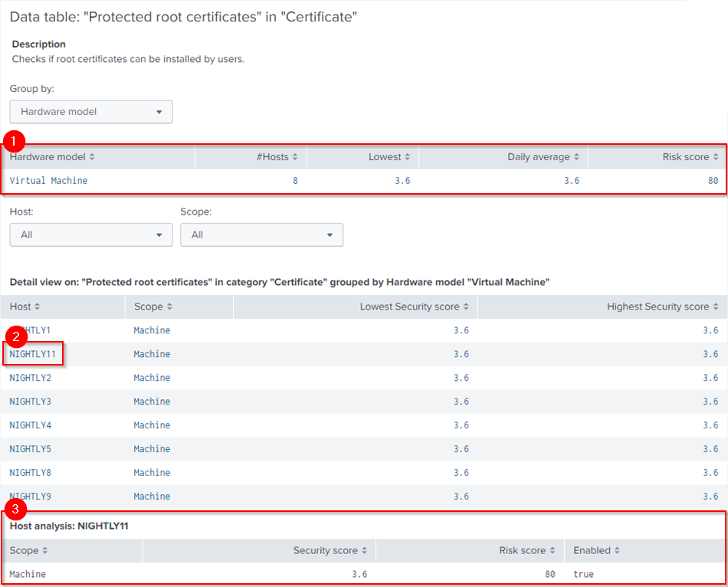Open host NIGHTLY2 details
The height and width of the screenshot is (587, 728).
(30, 378)
